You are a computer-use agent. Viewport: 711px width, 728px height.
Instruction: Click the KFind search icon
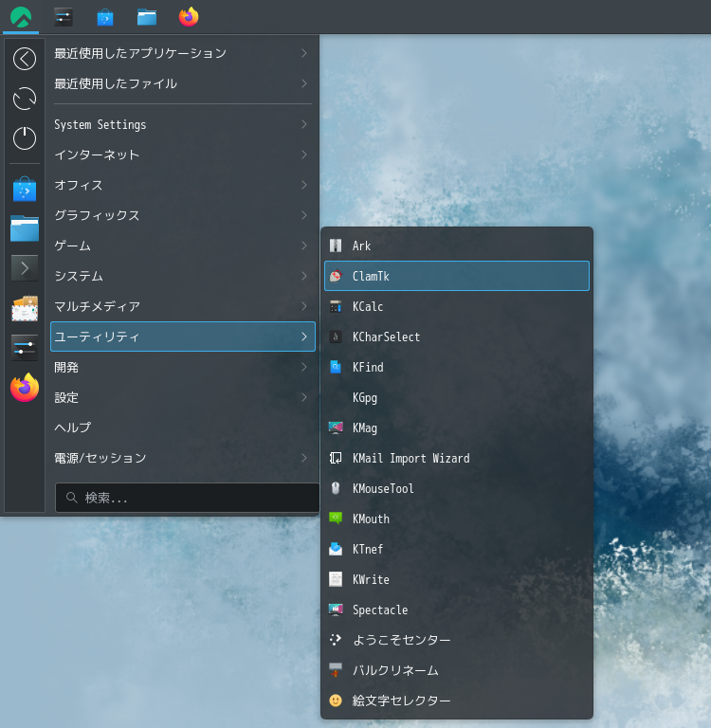[x=336, y=367]
